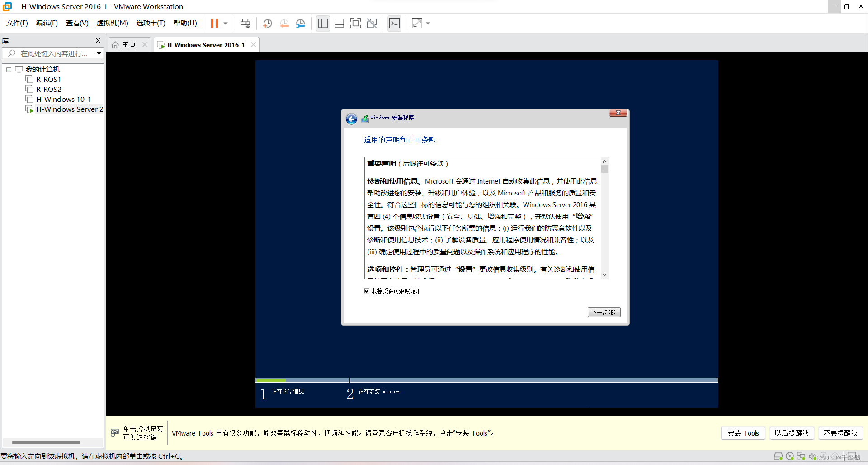868x465 pixels.
Task: Collapse the 我的计算机 tree node
Action: (x=9, y=70)
